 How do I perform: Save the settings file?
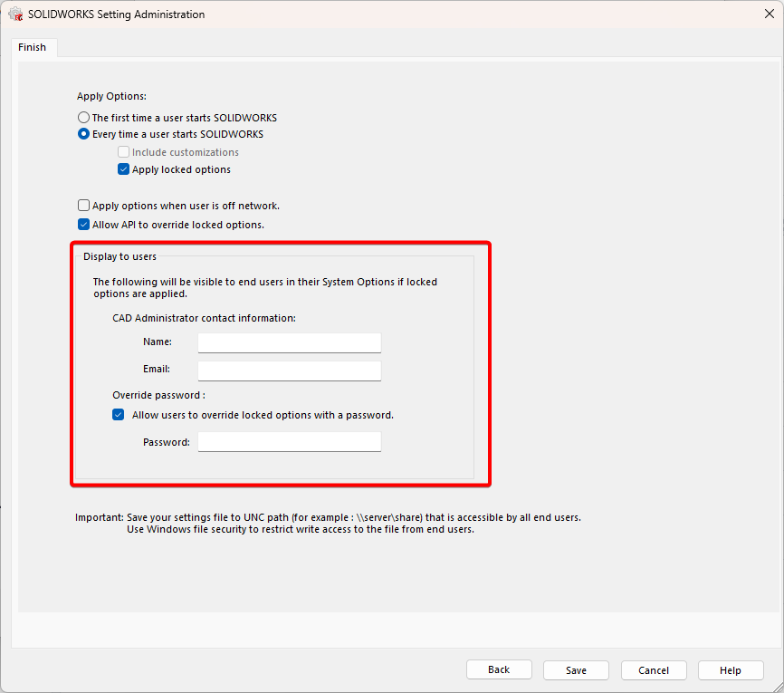(x=576, y=670)
